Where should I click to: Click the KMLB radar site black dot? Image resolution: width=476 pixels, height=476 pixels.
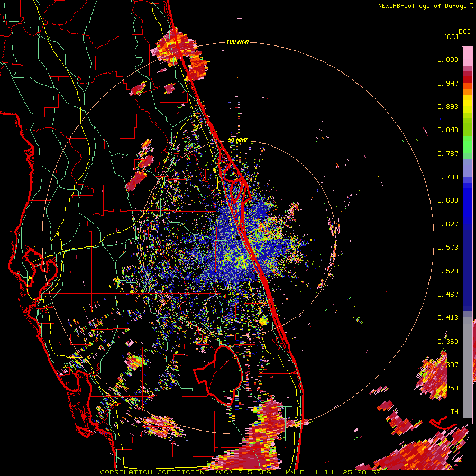[x=237, y=239]
